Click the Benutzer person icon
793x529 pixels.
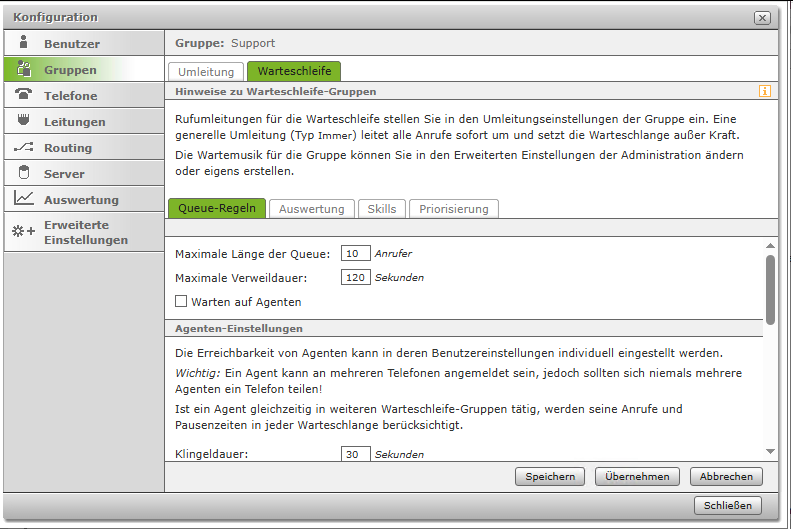[23, 43]
